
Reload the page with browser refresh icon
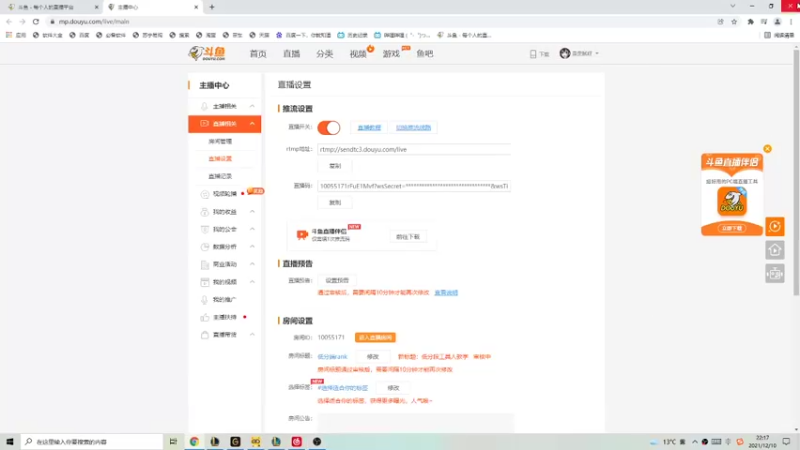(x=36, y=21)
